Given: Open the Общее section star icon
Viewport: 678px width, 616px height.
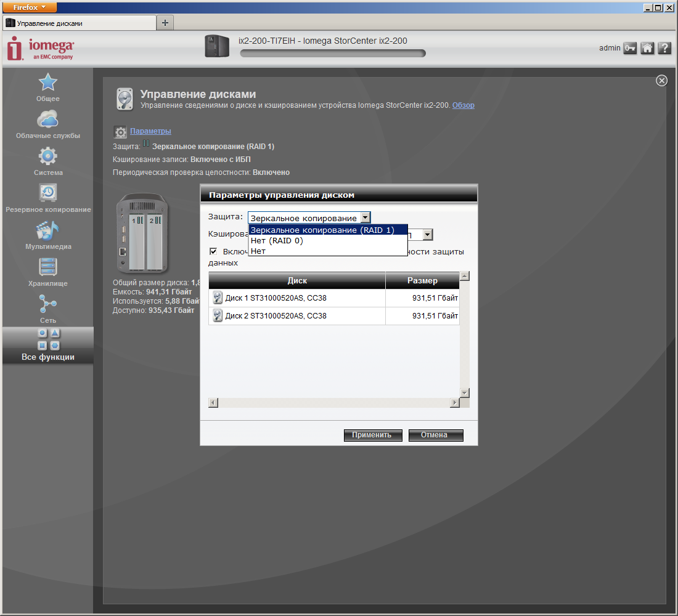Looking at the screenshot, I should [47, 82].
